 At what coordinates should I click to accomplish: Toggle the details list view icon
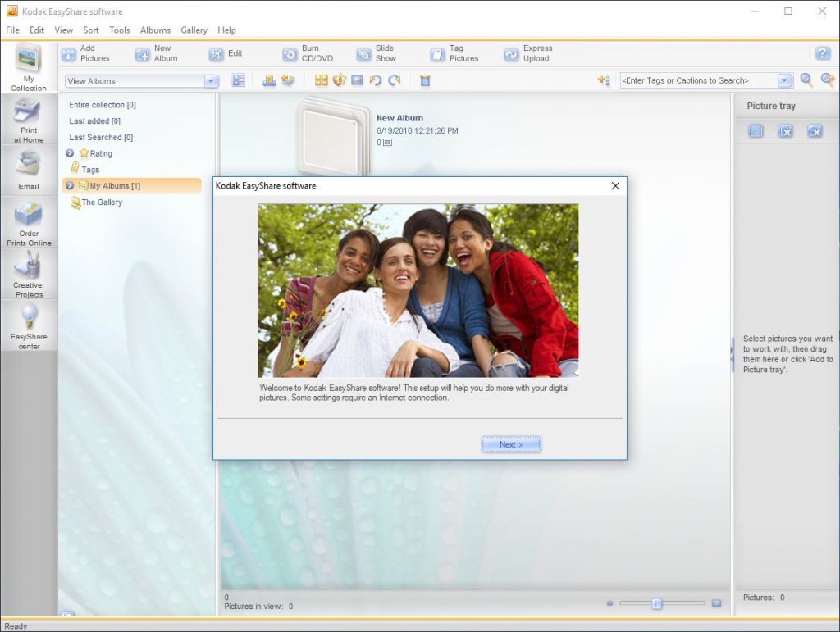coord(239,81)
